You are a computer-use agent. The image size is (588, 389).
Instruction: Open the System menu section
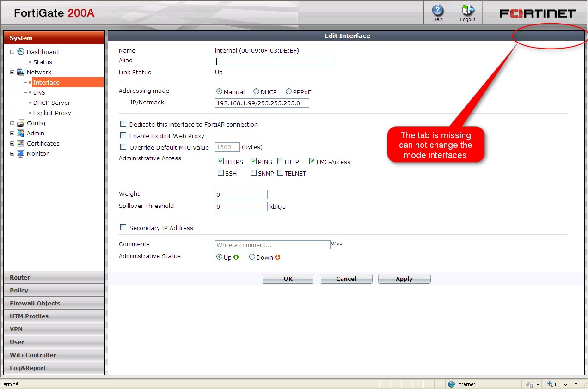pos(54,38)
